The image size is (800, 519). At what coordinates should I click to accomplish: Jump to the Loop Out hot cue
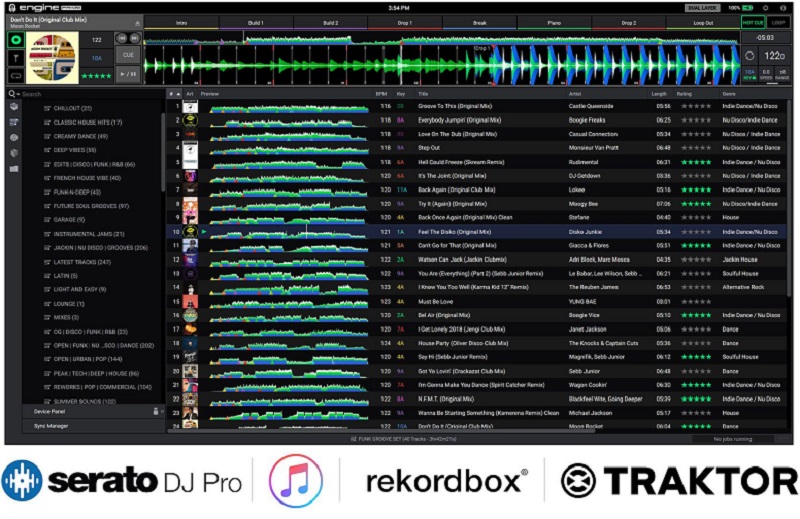(703, 23)
